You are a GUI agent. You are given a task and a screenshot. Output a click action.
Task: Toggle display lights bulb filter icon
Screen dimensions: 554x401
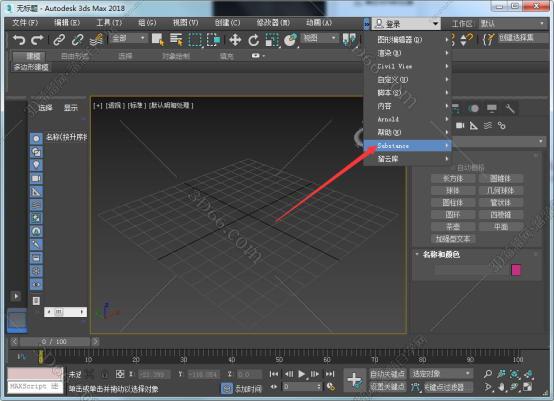pyautogui.click(x=36, y=165)
